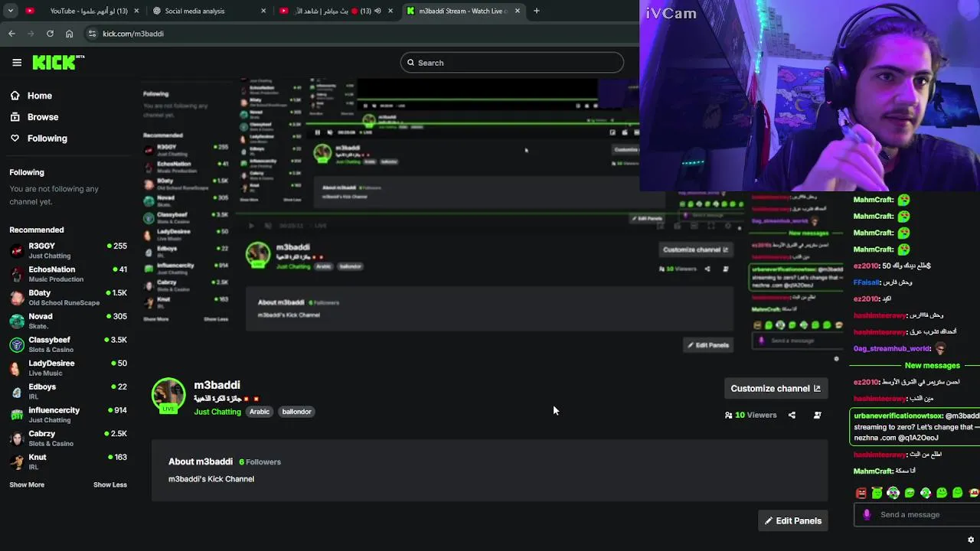This screenshot has width=980, height=551.
Task: Click the share icon next to 10 Viewers
Action: coord(792,416)
